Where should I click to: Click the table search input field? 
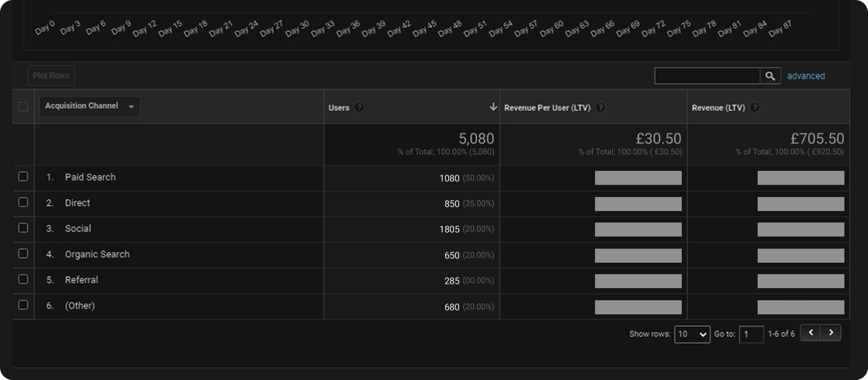coord(707,76)
